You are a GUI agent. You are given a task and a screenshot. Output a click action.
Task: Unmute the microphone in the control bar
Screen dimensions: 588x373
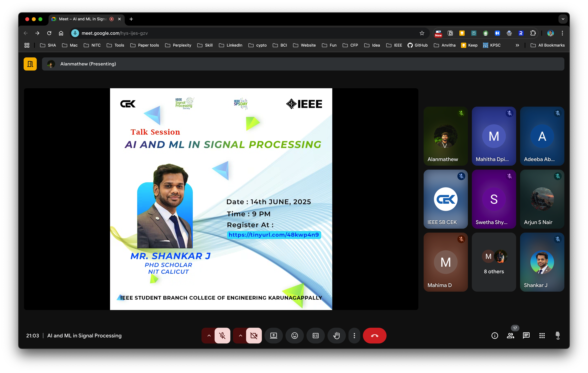222,336
